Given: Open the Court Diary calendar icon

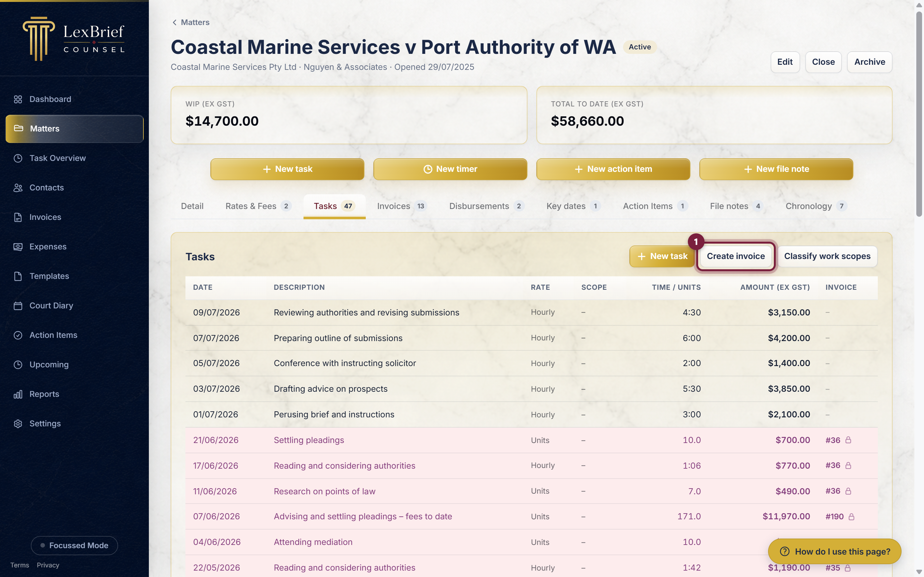Looking at the screenshot, I should [x=18, y=306].
